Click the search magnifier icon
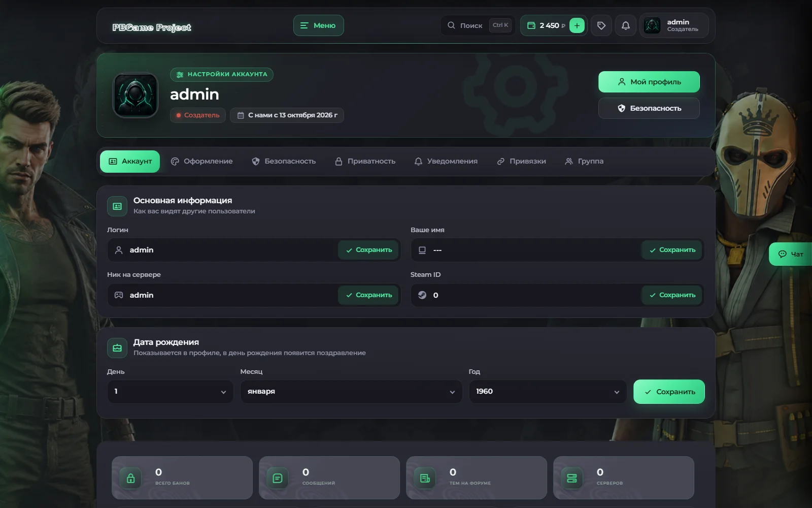The width and height of the screenshot is (812, 508). pos(451,25)
